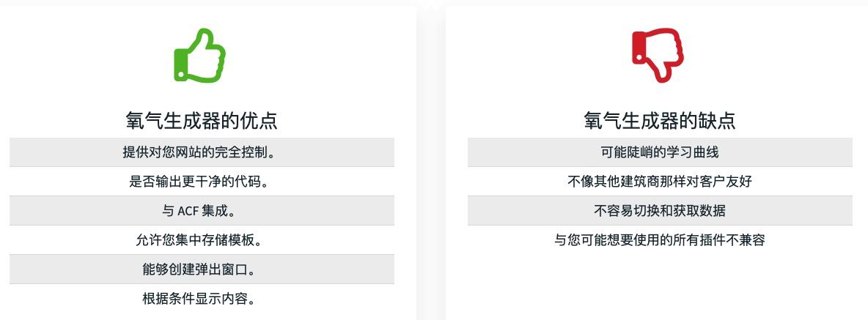Click the green thumbs-up icon
The height and width of the screenshot is (320, 868).
199,56
